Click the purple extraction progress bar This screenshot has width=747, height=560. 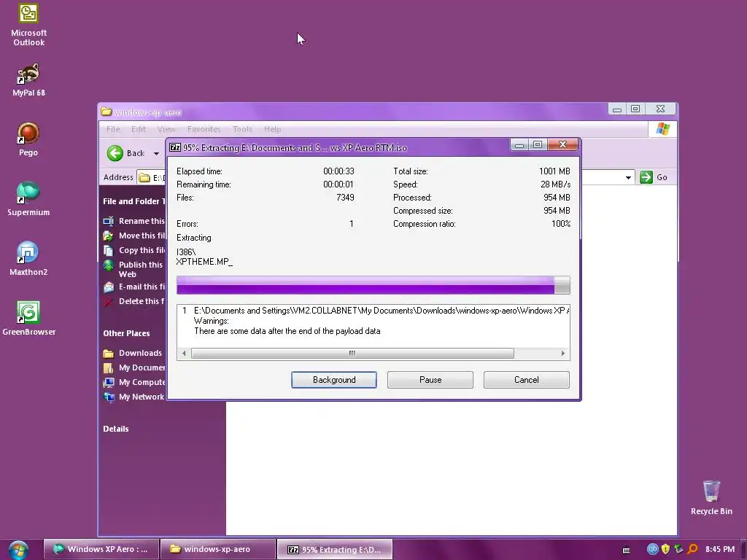373,285
